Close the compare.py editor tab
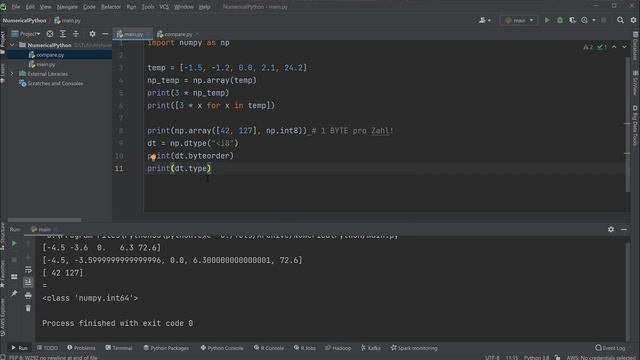Viewport: 640px width, 360px height. tap(198, 34)
